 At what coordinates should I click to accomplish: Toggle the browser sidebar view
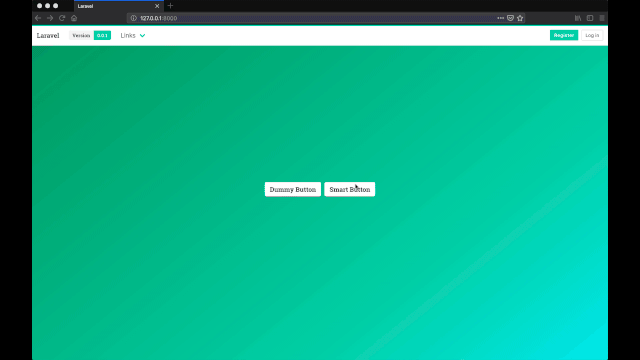[590, 18]
